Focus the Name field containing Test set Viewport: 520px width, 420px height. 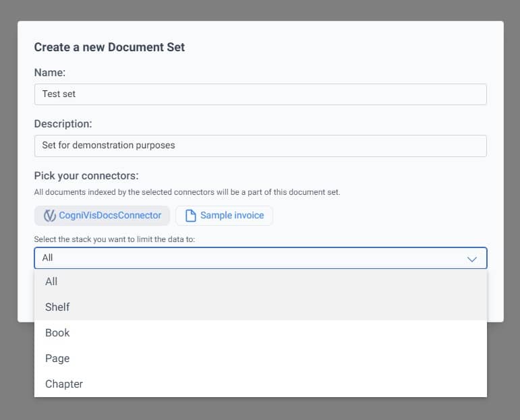tap(260, 94)
